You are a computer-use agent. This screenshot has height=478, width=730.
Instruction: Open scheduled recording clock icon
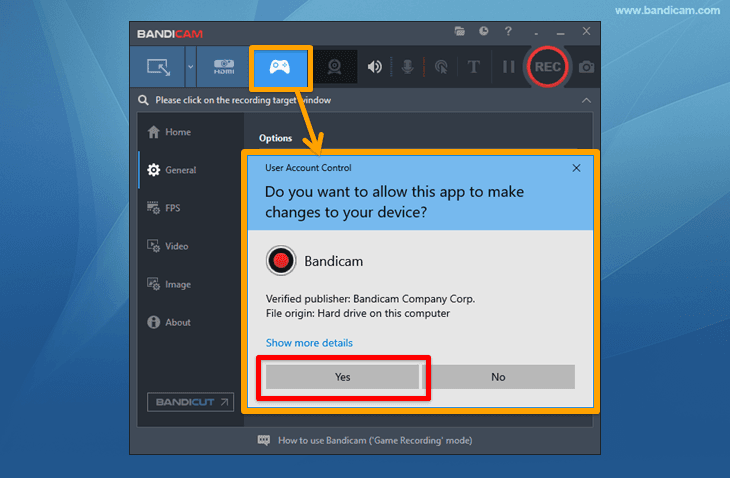coord(484,31)
